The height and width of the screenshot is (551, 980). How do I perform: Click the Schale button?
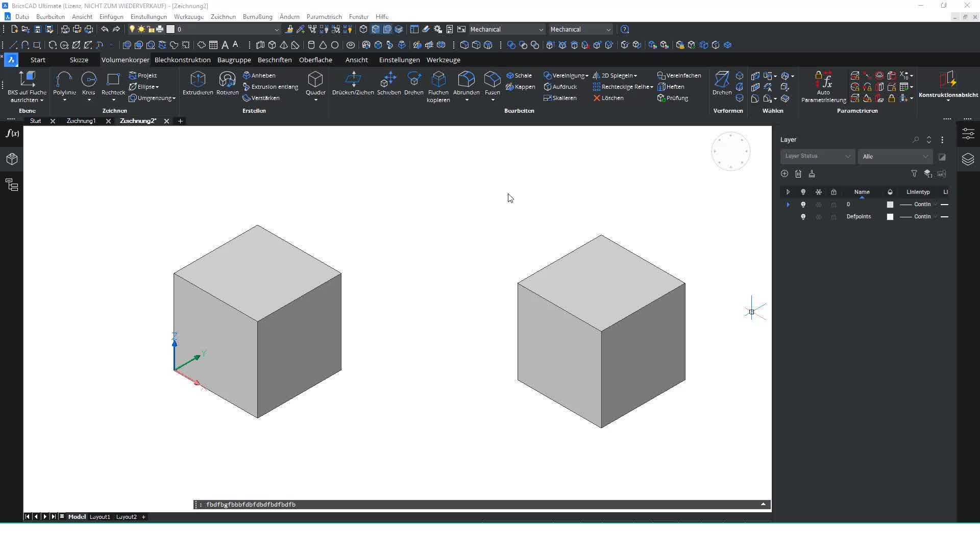(519, 76)
